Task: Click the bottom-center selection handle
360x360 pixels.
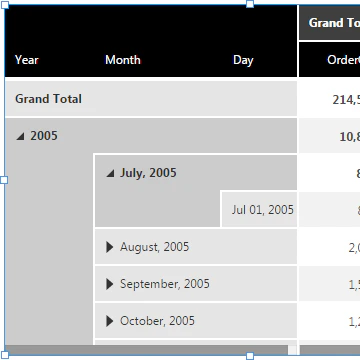Action: coord(250,356)
